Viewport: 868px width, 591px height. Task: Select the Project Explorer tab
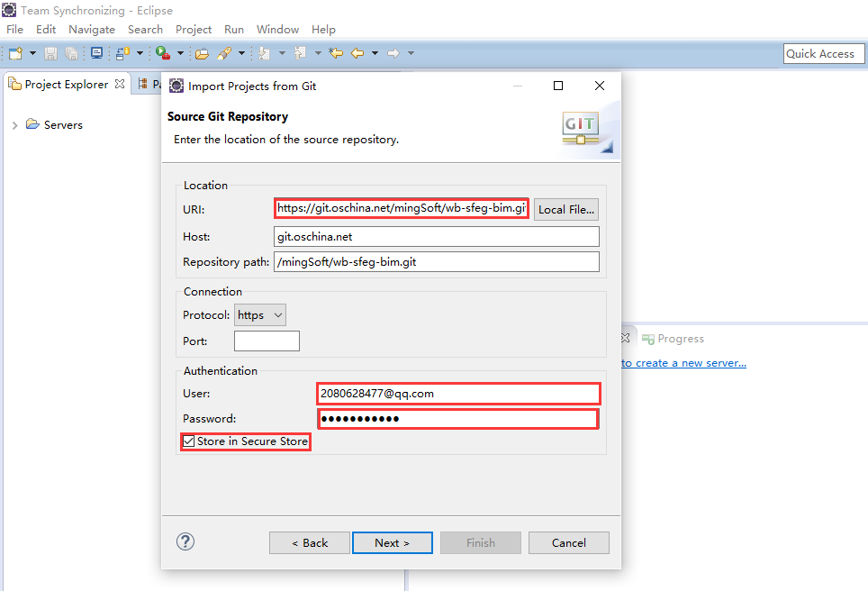66,84
